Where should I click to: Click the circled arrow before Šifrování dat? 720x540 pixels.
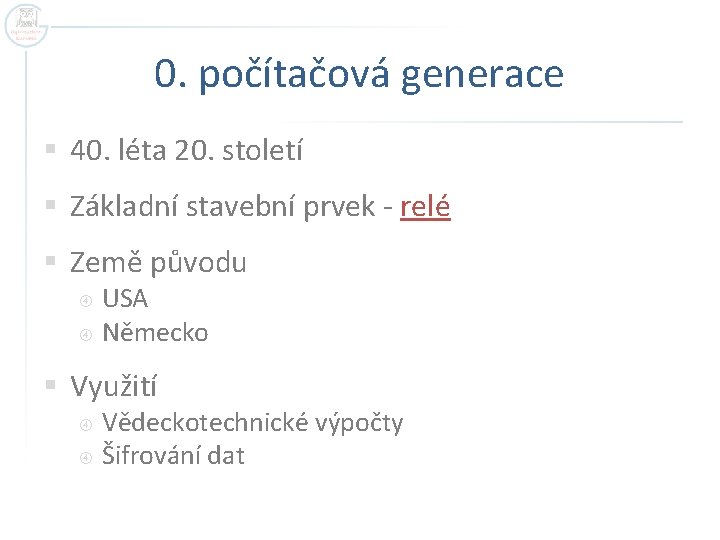86,457
